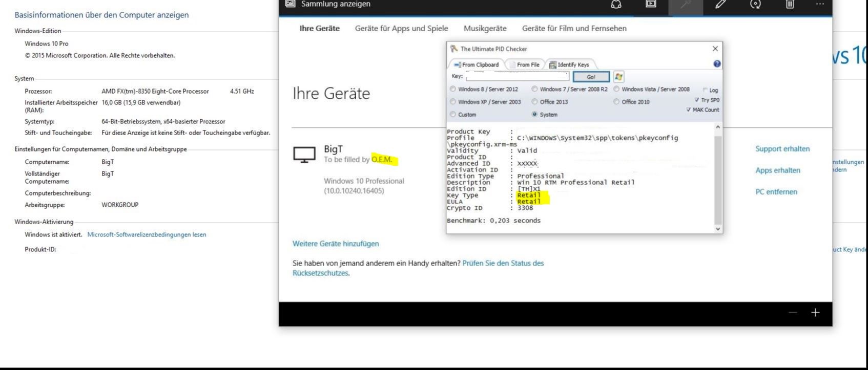The height and width of the screenshot is (370, 868).
Task: Click the AMD FX(tm)-8350 processor text
Action: pyautogui.click(x=155, y=92)
